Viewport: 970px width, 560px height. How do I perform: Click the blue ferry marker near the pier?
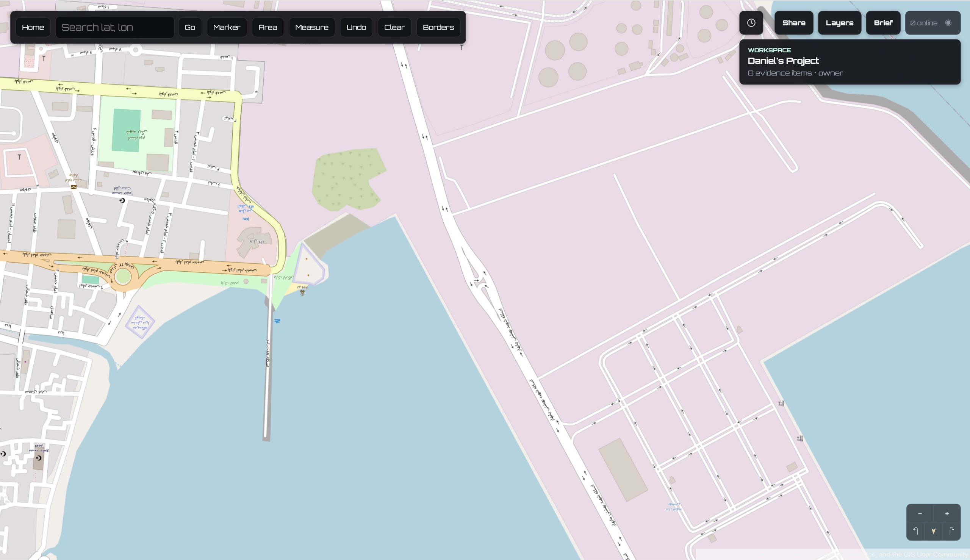tap(277, 321)
